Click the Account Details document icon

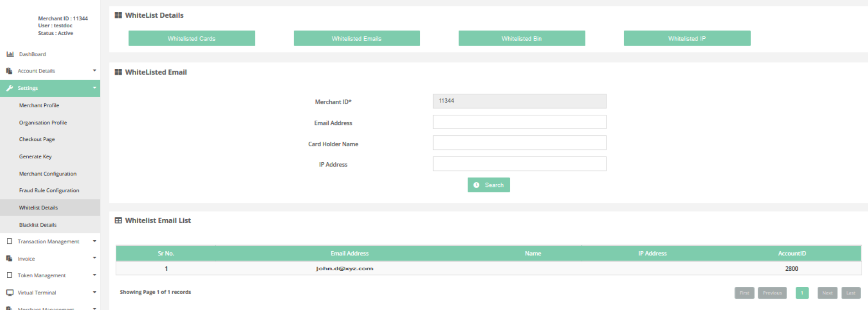[x=9, y=71]
